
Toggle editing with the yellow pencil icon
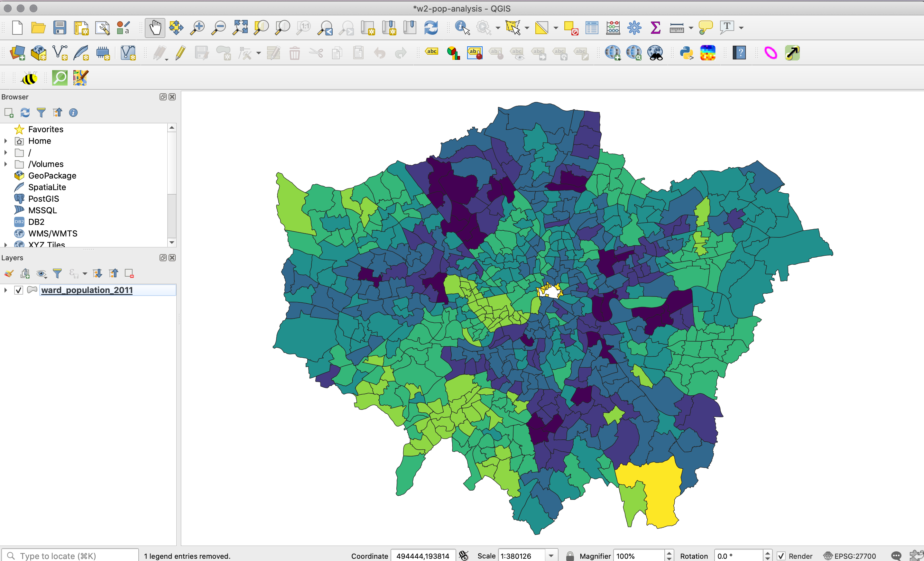click(180, 53)
